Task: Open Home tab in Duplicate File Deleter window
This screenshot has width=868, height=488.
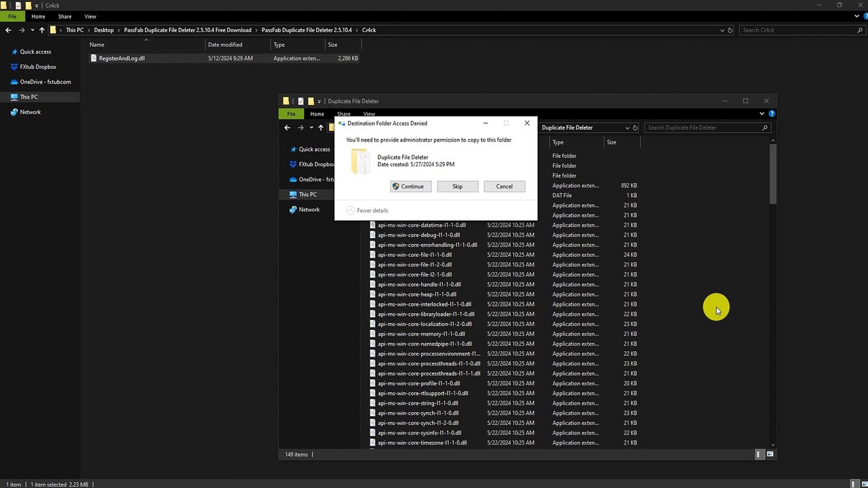Action: [x=317, y=114]
